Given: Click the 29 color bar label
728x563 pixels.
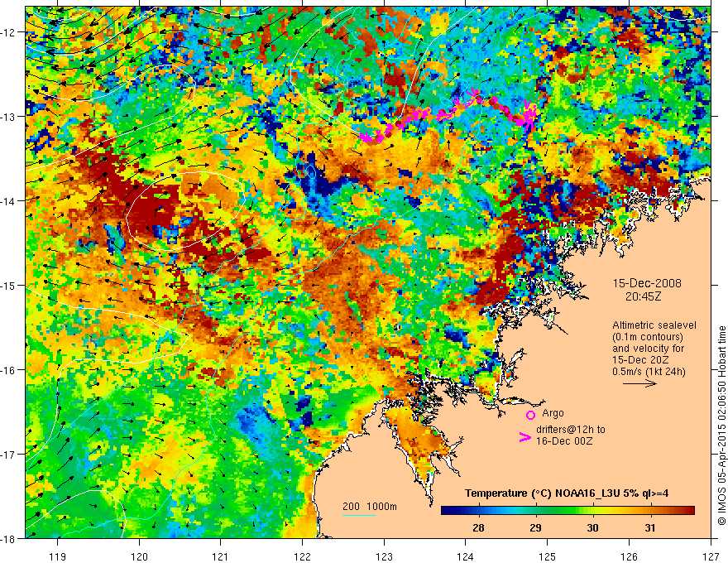Looking at the screenshot, I should pyautogui.click(x=535, y=527).
